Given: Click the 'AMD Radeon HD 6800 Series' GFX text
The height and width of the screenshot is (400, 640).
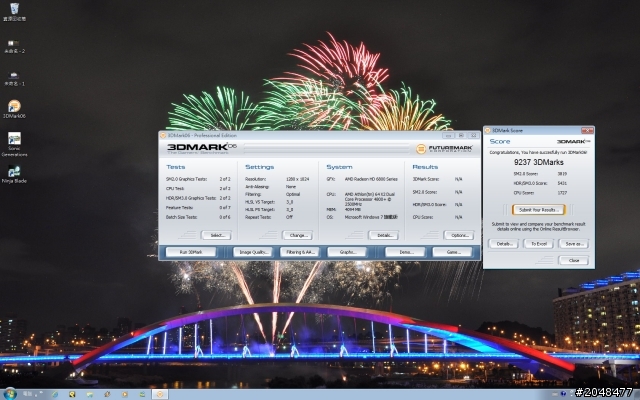Looking at the screenshot, I should 371,179.
